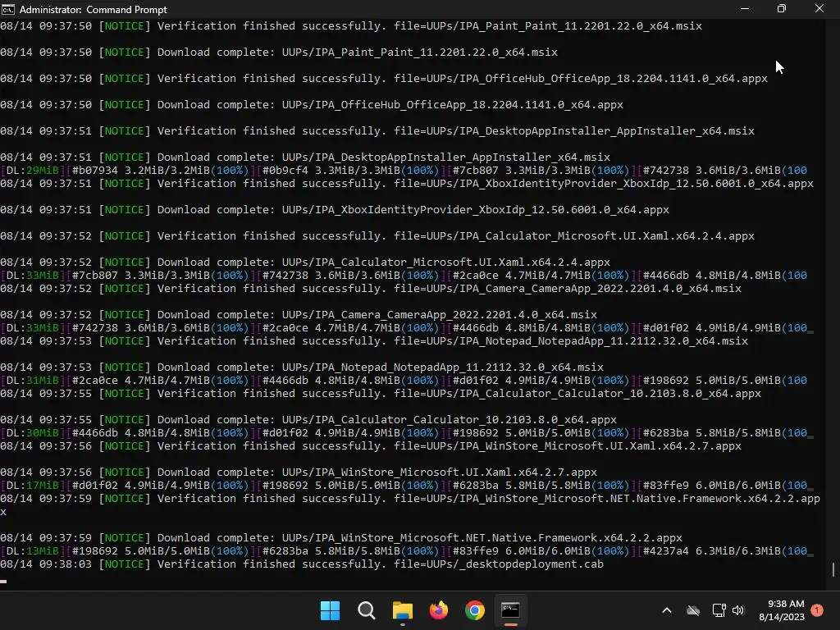Click Download complete line for OfficeHub appx
Viewport: 840px width, 630px height.
pyautogui.click(x=311, y=104)
